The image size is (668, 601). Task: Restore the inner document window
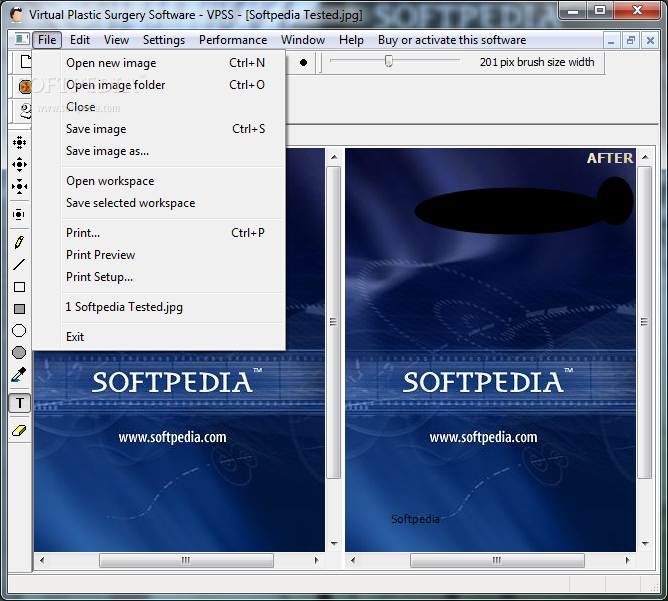631,40
